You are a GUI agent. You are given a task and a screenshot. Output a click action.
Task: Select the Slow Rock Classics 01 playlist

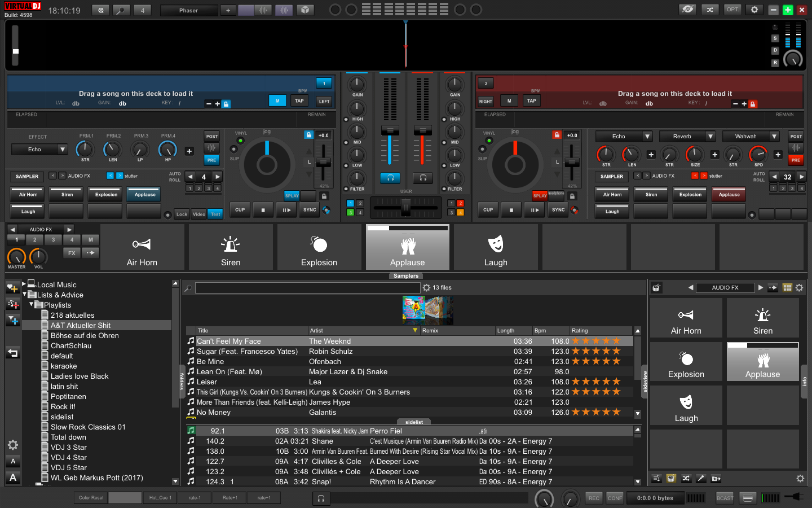point(88,427)
